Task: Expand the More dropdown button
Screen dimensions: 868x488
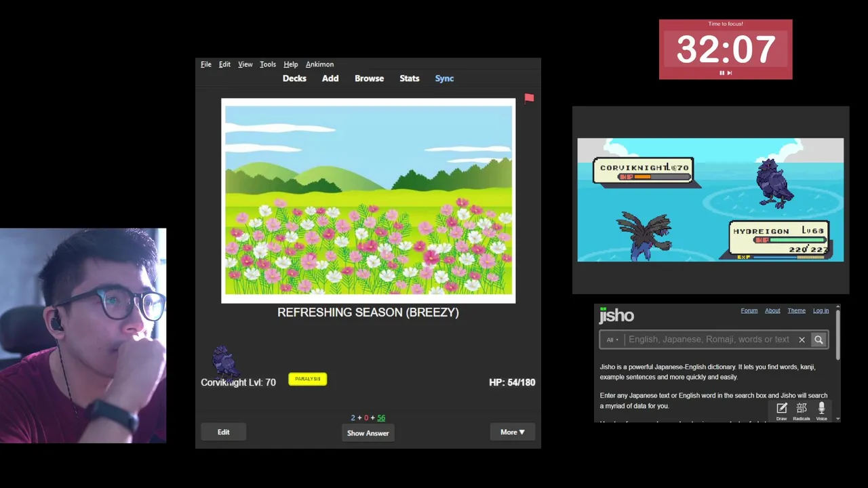Action: tap(513, 432)
